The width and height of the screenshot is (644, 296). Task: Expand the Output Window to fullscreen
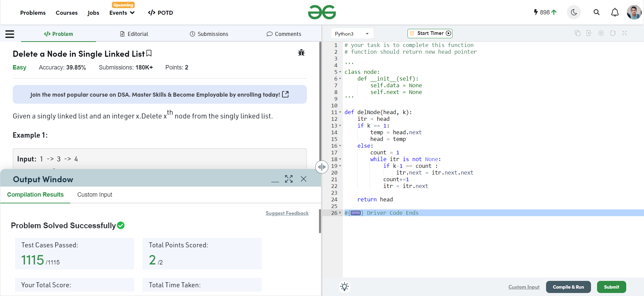tap(289, 179)
